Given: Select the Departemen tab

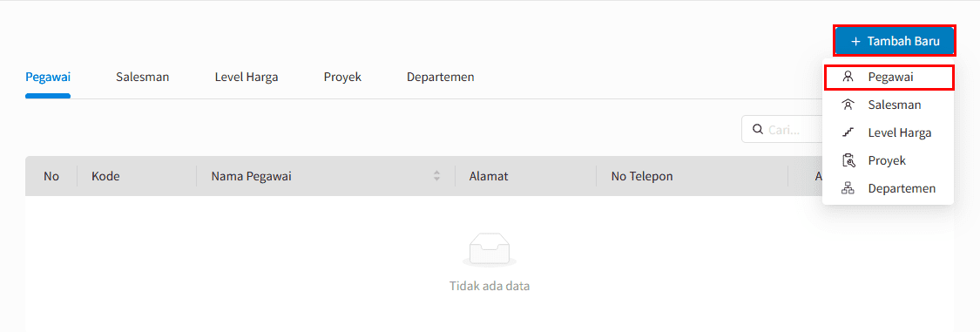Looking at the screenshot, I should click(x=440, y=78).
